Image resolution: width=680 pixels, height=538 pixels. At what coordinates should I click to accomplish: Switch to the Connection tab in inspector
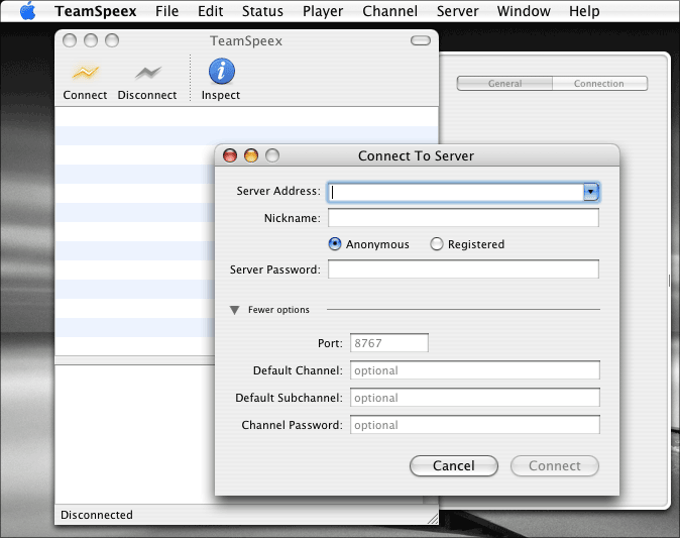click(600, 83)
